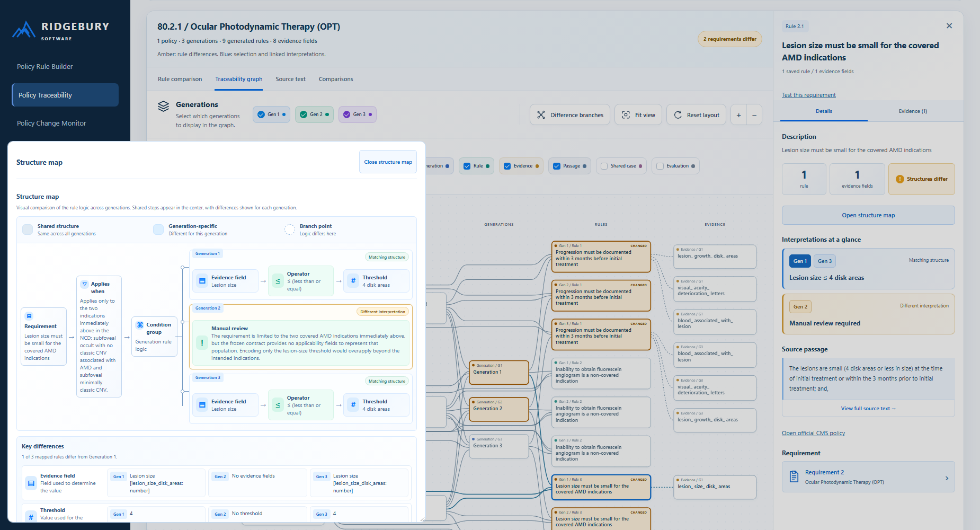Click the 2 requirements differ badge

729,39
